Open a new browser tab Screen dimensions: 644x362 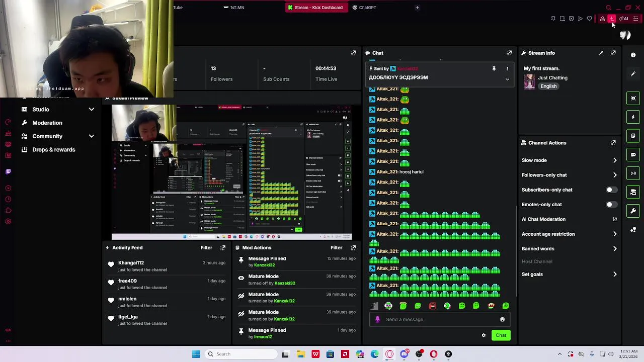coord(417,8)
